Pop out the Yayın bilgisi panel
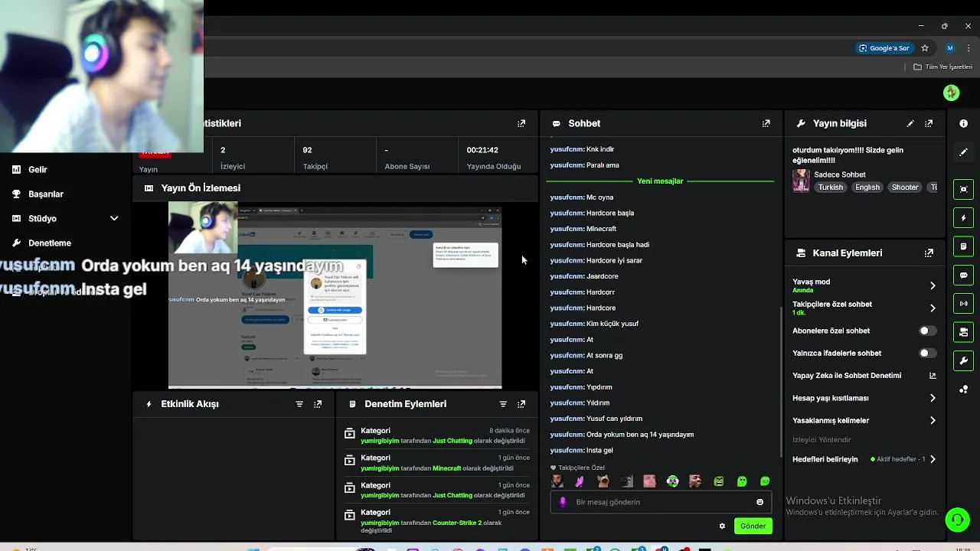The image size is (980, 551). (x=929, y=123)
